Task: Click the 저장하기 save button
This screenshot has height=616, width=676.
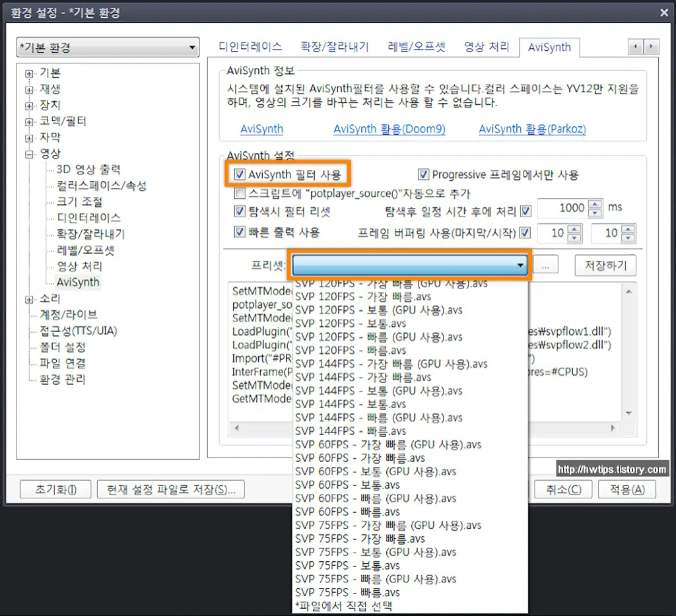Action: coord(605,265)
